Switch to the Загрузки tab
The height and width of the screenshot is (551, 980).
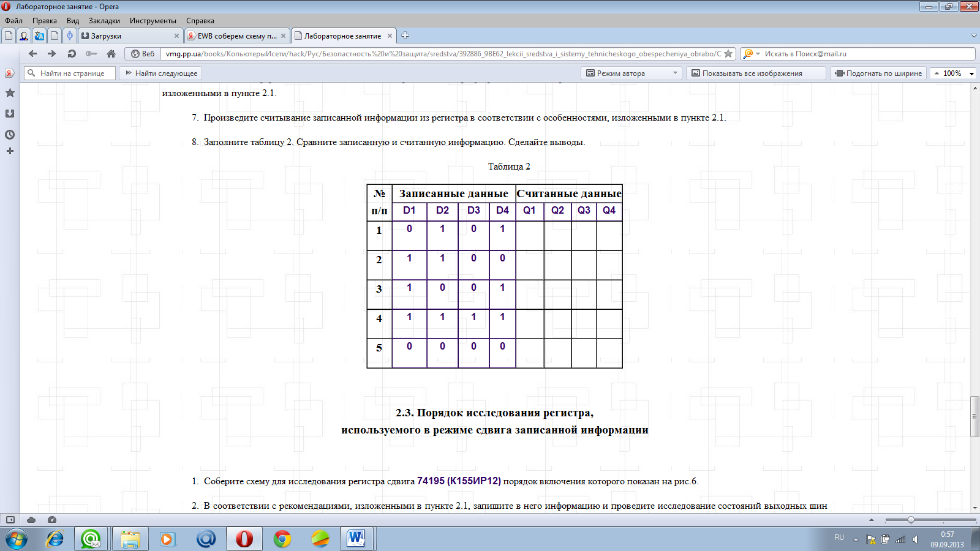[x=129, y=36]
